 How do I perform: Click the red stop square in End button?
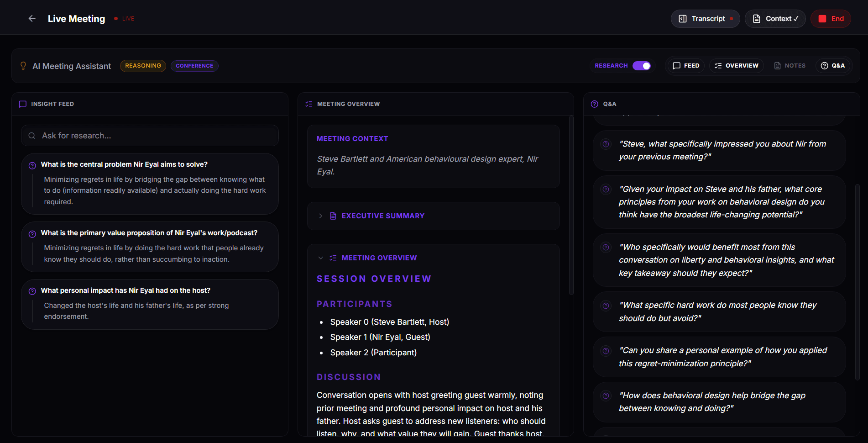(x=822, y=19)
